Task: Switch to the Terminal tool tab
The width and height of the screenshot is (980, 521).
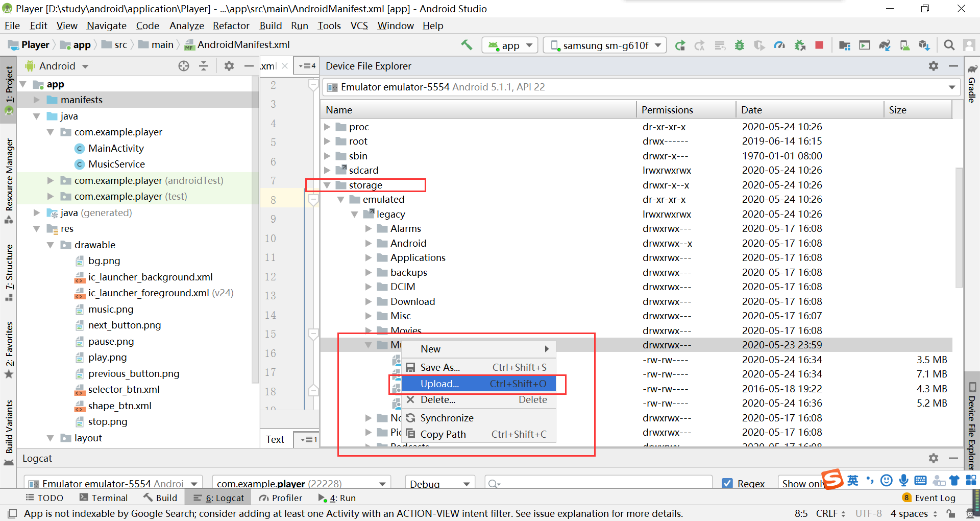Action: coord(104,498)
